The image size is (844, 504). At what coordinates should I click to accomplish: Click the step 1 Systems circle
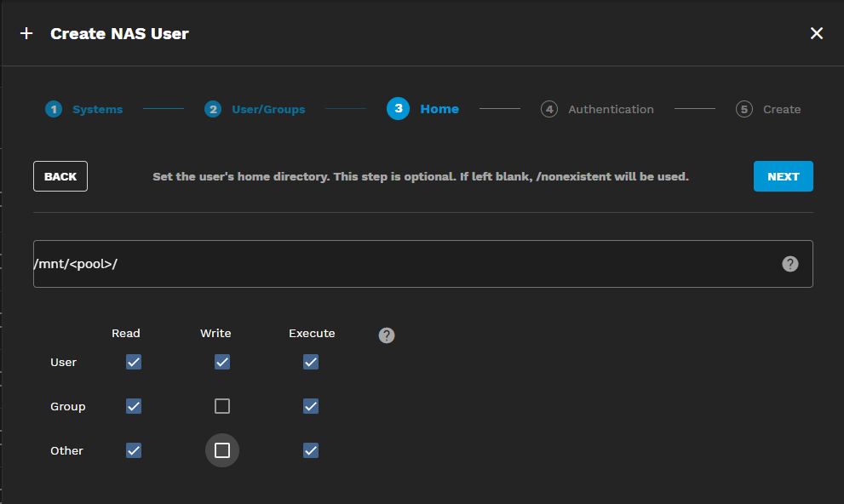[54, 109]
